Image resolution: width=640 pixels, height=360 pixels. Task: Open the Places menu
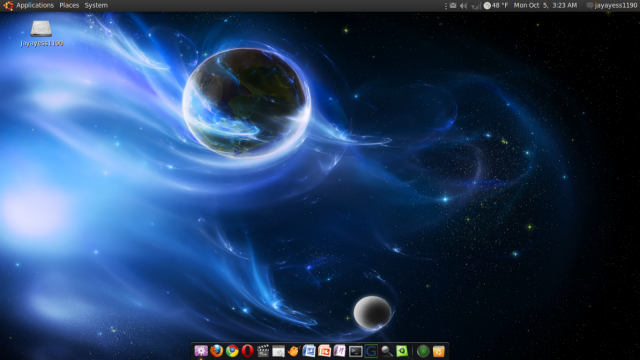point(69,5)
